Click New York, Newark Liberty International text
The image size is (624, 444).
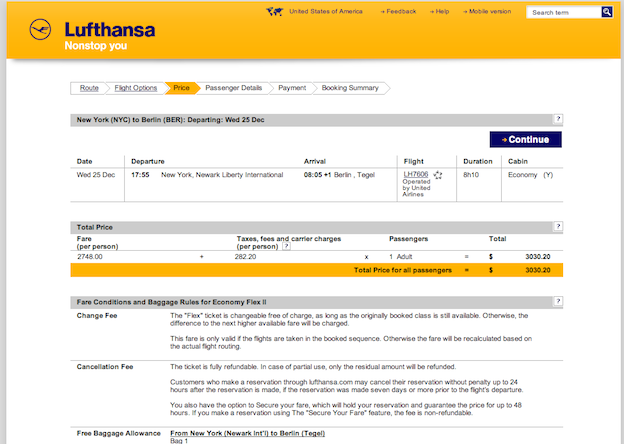tap(222, 175)
